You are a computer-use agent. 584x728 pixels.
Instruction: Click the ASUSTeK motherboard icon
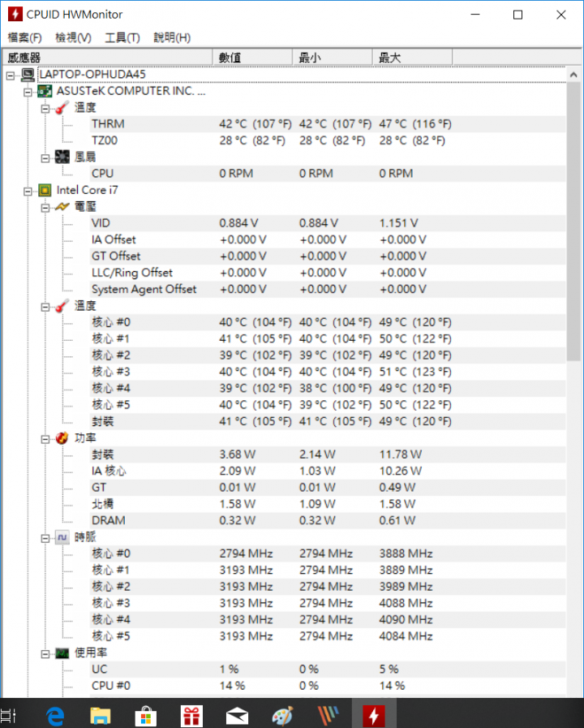pyautogui.click(x=45, y=91)
